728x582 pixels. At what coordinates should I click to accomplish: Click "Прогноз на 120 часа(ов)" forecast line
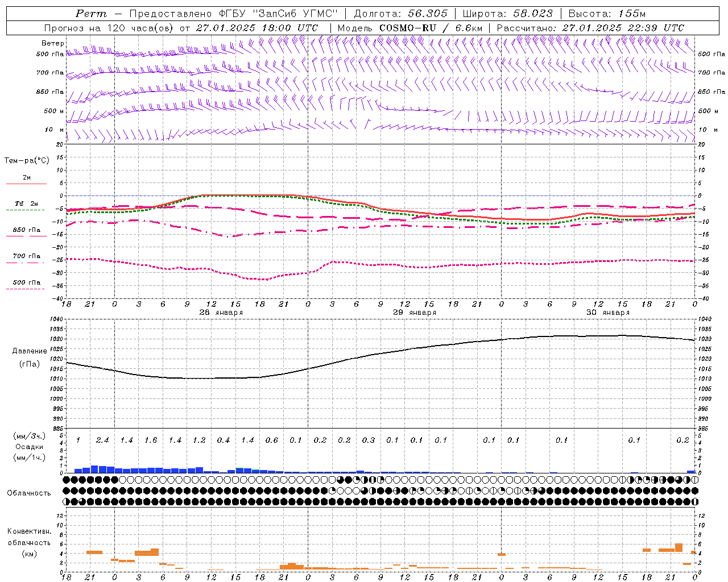coord(109,28)
